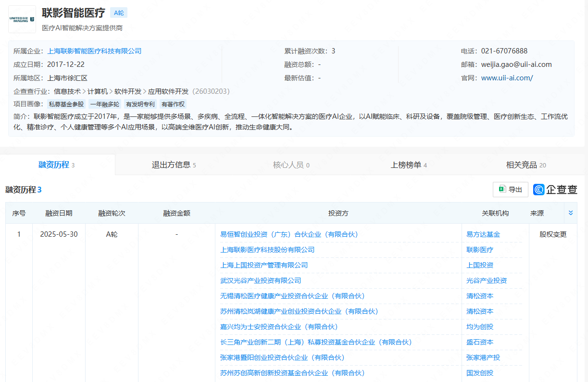This screenshot has height=382, width=588.
Task: Select the 私募基金参股 tag
Action: click(66, 104)
